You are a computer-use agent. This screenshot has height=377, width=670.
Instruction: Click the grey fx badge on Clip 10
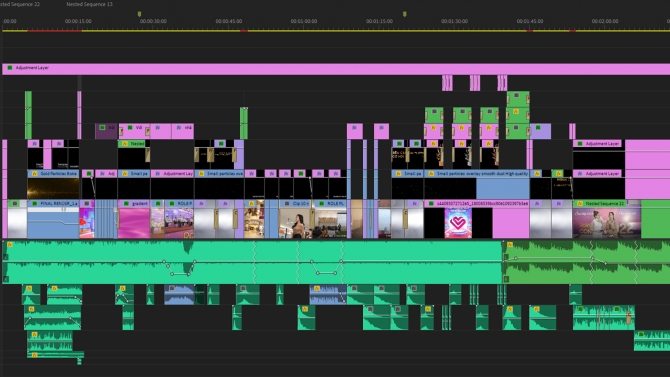point(287,204)
